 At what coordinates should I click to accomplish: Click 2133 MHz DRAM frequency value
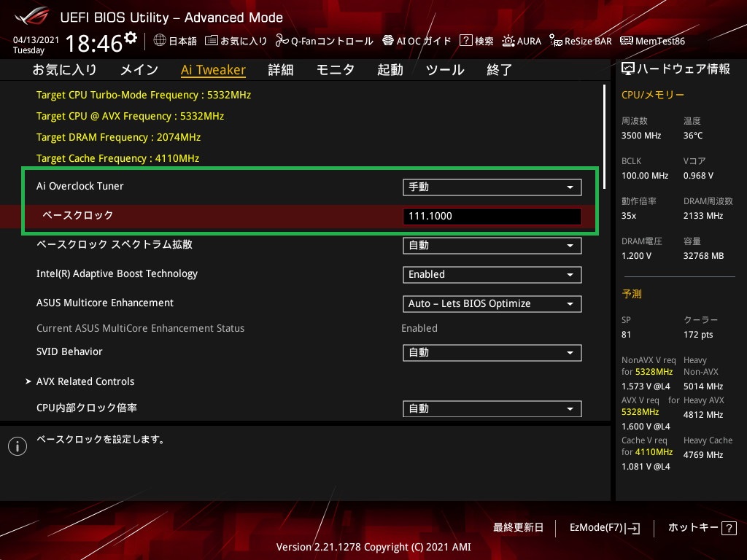coord(703,216)
